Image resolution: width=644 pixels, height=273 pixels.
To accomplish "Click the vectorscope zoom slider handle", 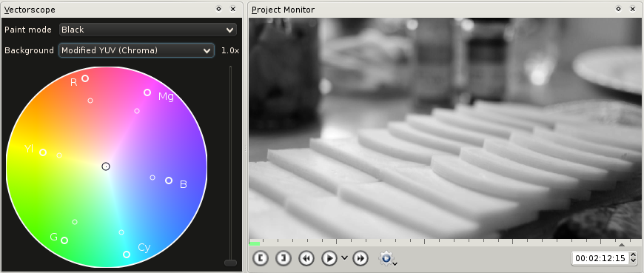I will click(230, 263).
